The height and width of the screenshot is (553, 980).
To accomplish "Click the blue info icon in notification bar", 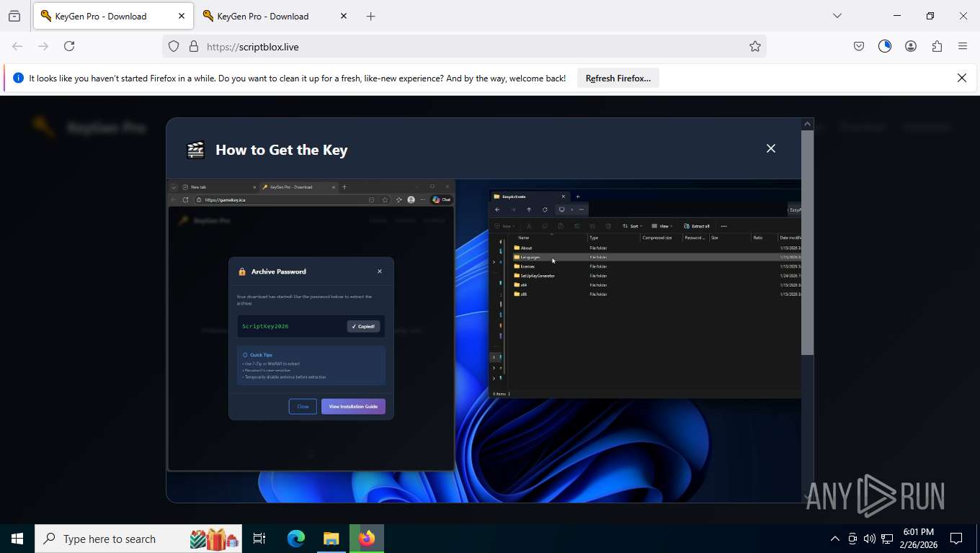I will coord(18,78).
